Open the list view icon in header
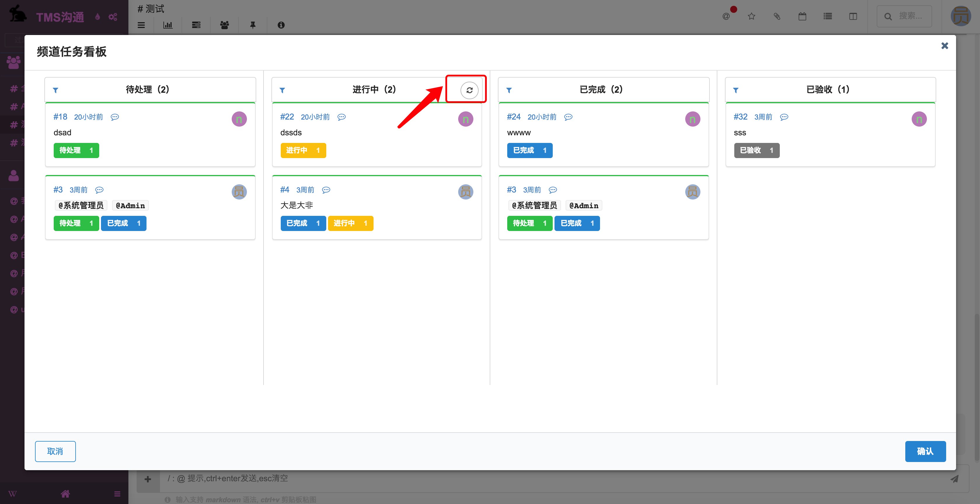The height and width of the screenshot is (504, 980). [828, 16]
